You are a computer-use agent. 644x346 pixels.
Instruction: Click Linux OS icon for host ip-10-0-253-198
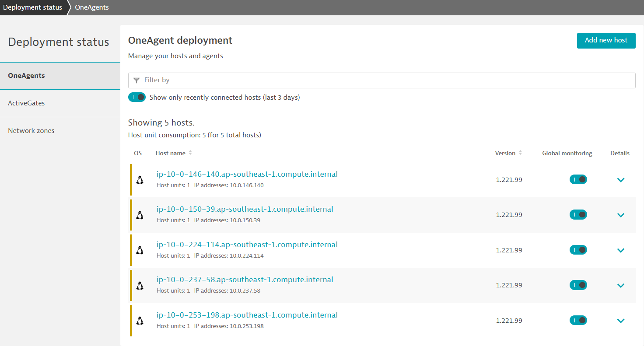pos(140,321)
